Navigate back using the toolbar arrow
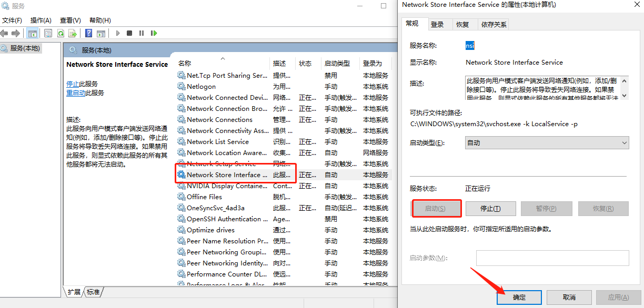644x308 pixels. (4, 33)
